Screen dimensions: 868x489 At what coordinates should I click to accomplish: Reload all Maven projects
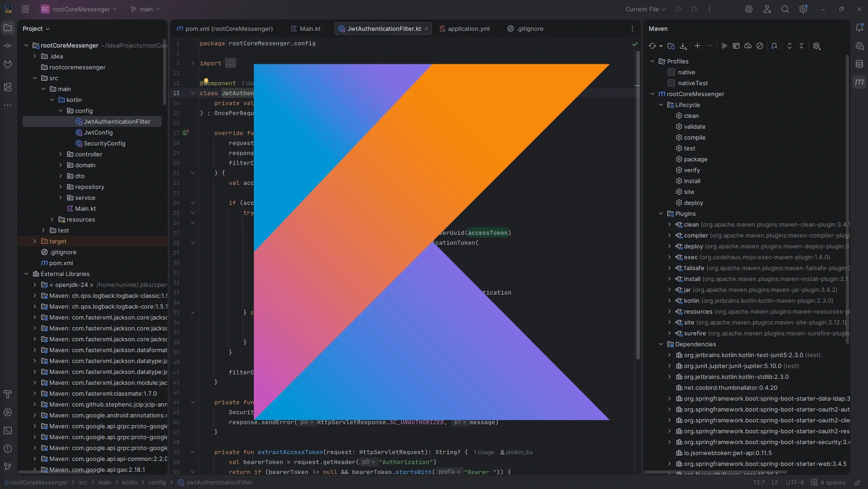coord(653,46)
